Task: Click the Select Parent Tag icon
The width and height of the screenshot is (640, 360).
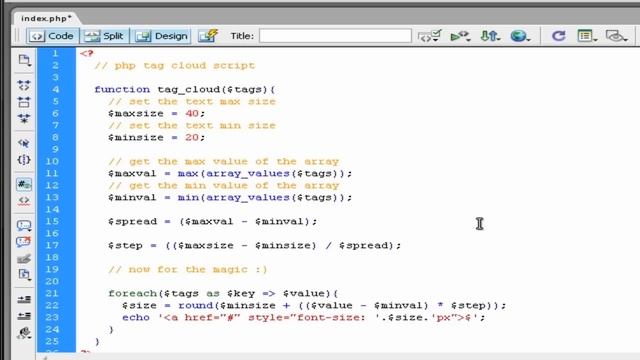Action: tap(24, 143)
